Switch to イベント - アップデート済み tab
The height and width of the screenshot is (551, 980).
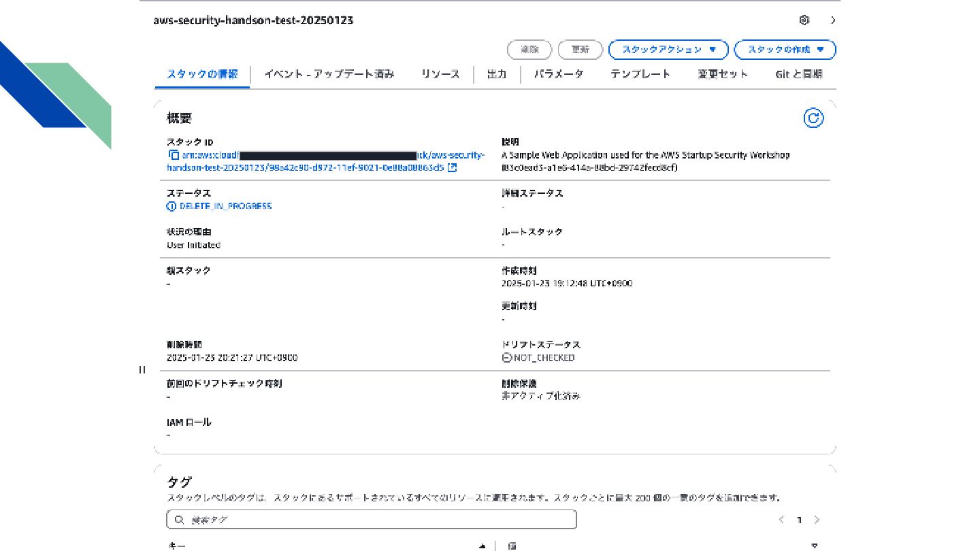[329, 74]
